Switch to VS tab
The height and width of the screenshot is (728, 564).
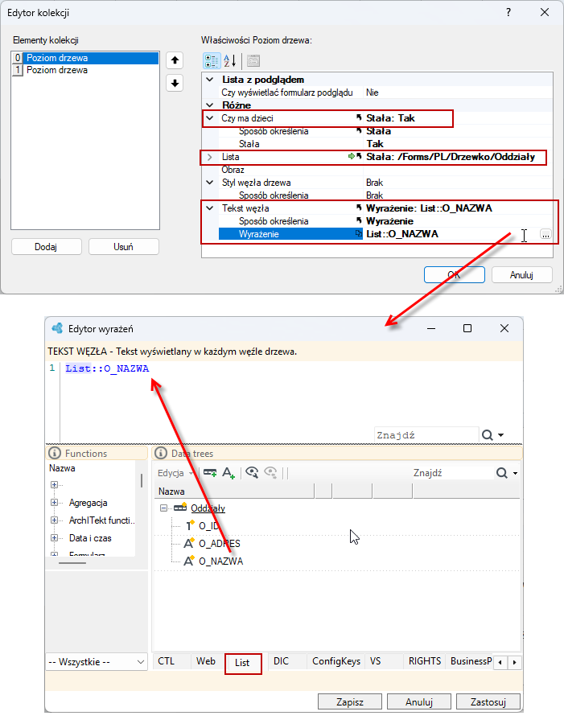pyautogui.click(x=375, y=660)
